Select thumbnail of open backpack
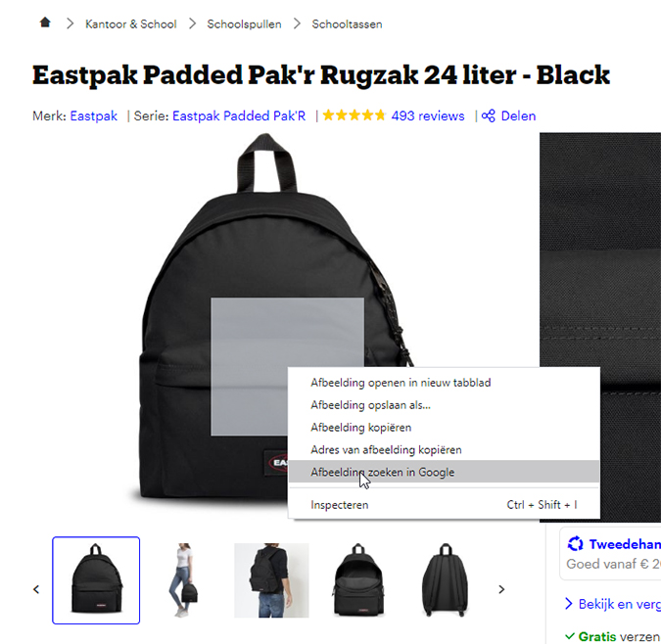This screenshot has height=644, width=661. [x=358, y=580]
